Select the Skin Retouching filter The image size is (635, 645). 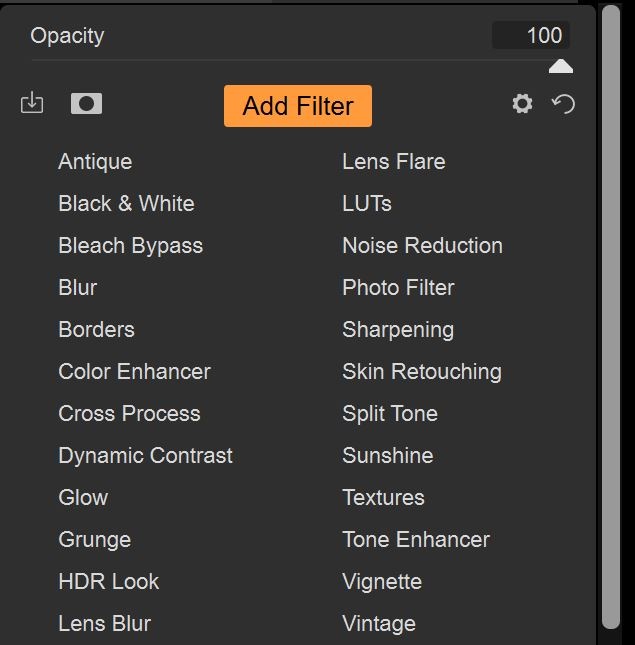click(422, 372)
